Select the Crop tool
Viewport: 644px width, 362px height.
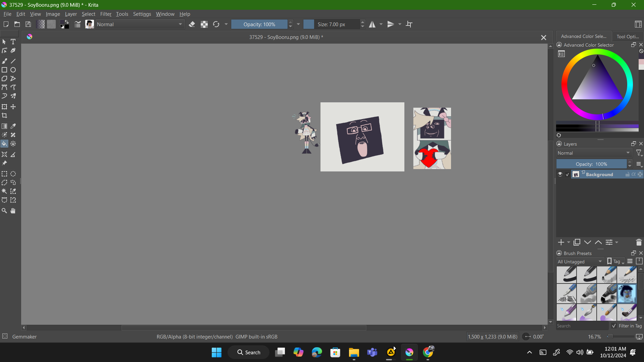[4, 115]
